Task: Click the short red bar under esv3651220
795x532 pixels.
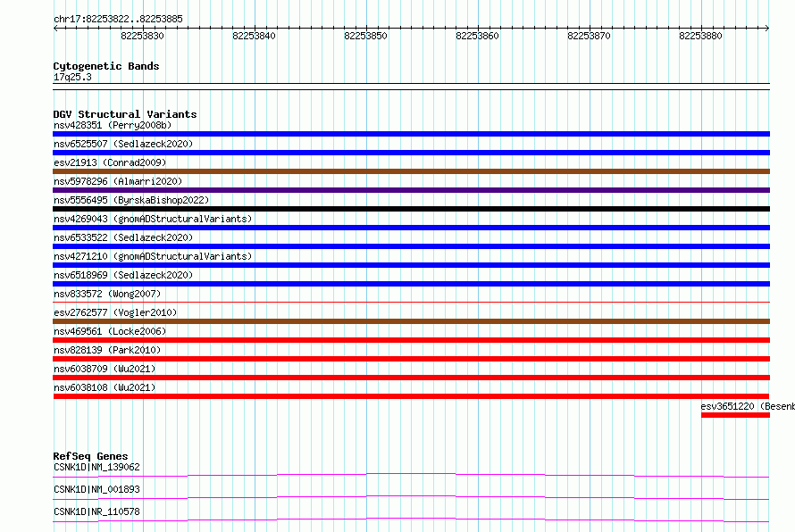Action: [x=736, y=415]
